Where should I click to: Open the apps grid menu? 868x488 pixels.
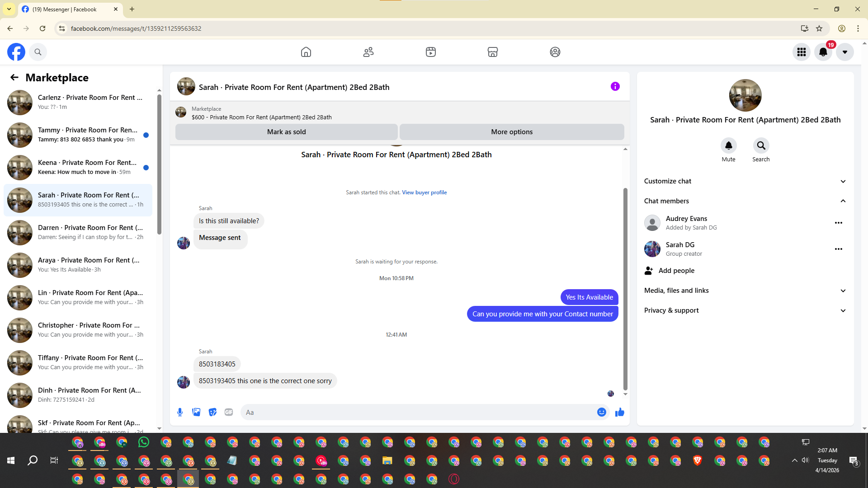pyautogui.click(x=802, y=52)
